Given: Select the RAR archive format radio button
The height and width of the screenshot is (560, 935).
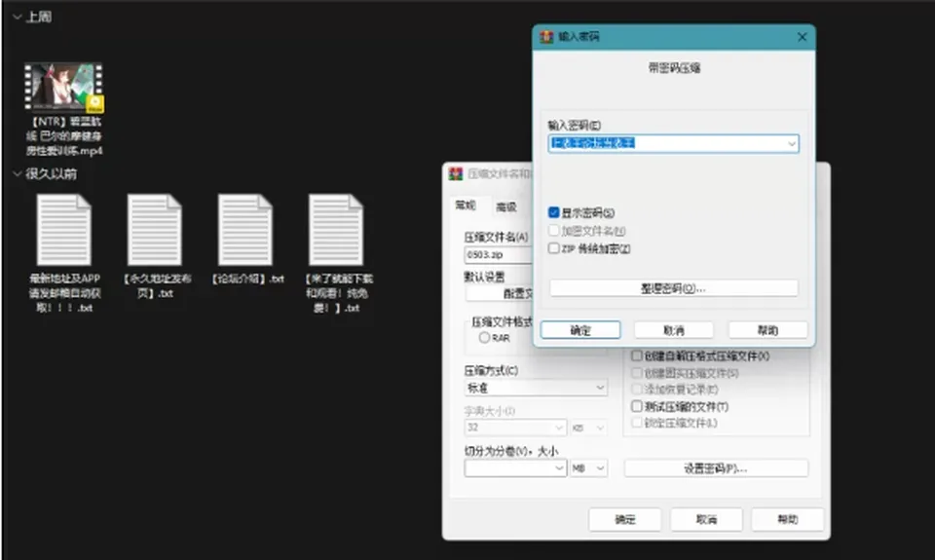Looking at the screenshot, I should pyautogui.click(x=484, y=338).
